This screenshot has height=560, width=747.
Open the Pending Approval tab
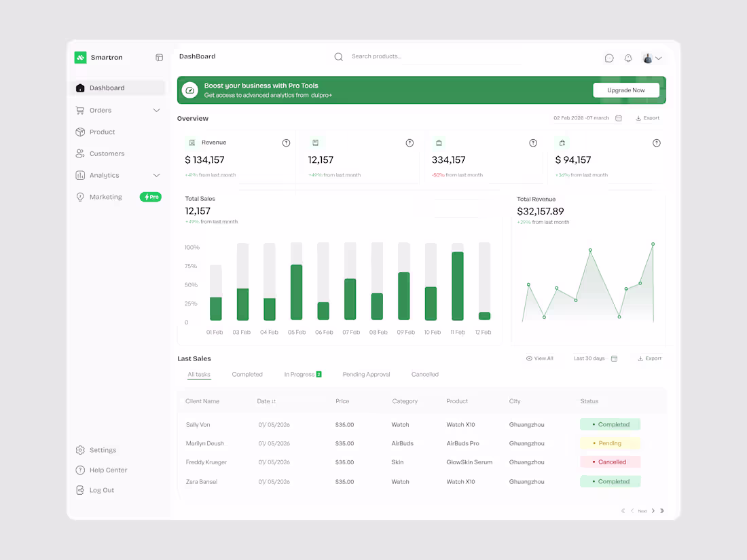(366, 374)
